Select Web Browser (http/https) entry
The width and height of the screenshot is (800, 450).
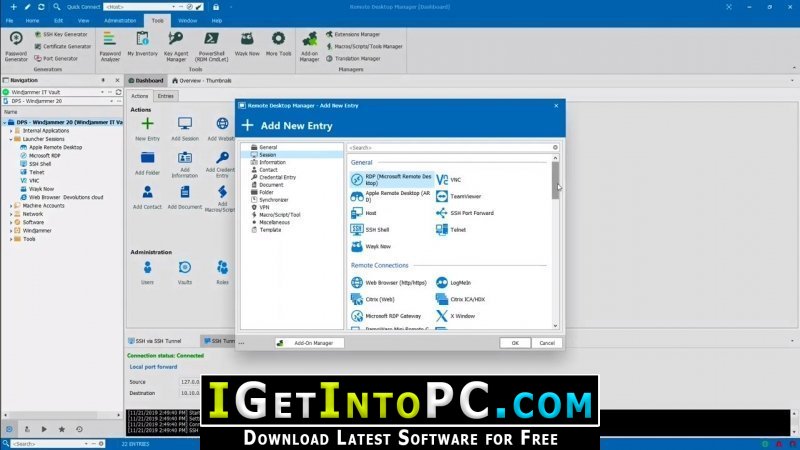389,283
